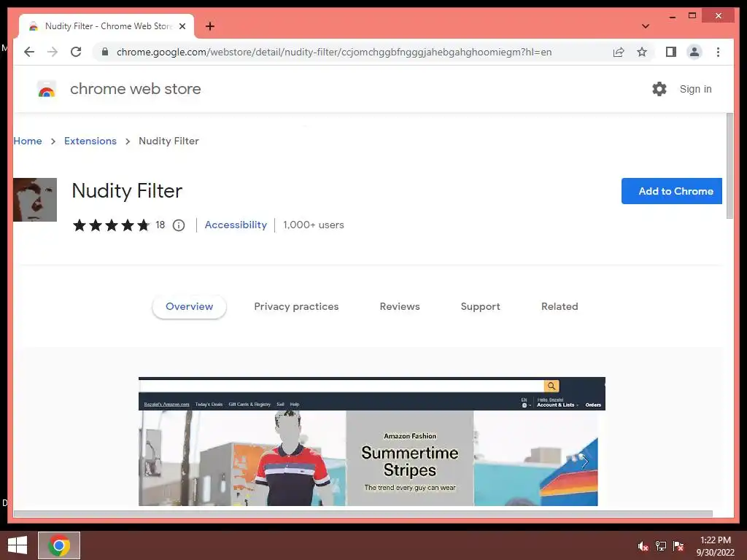
Task: Open web store settings gear
Action: (659, 89)
